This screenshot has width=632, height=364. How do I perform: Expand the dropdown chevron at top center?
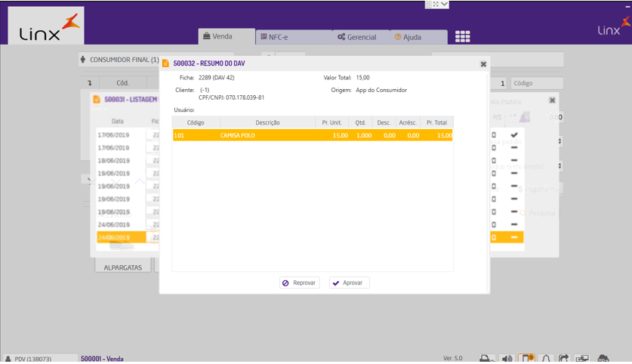click(445, 5)
